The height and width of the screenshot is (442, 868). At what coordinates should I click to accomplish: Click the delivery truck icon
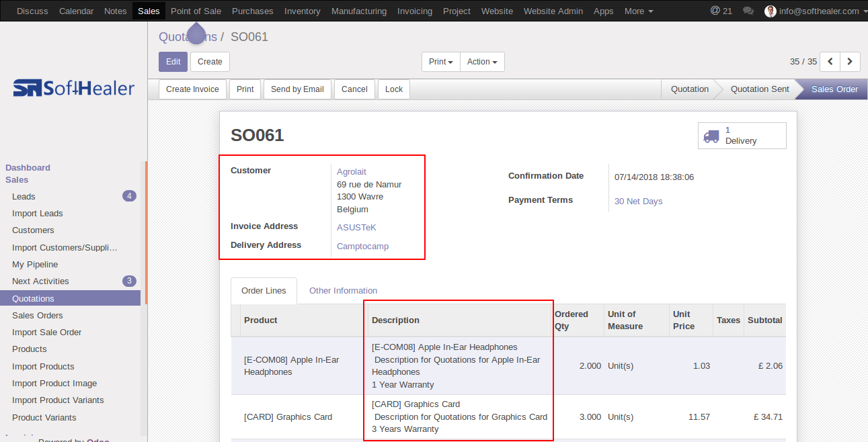(711, 136)
